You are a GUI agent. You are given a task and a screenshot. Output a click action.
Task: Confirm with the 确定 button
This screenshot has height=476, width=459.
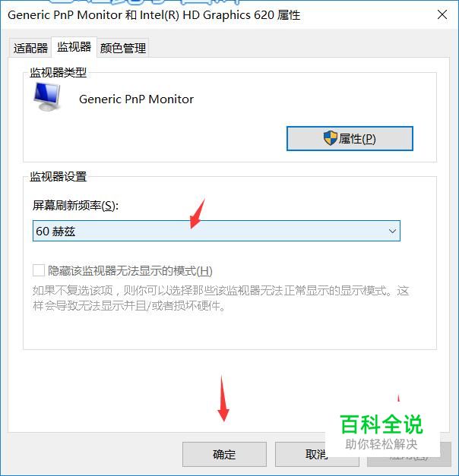tap(224, 454)
